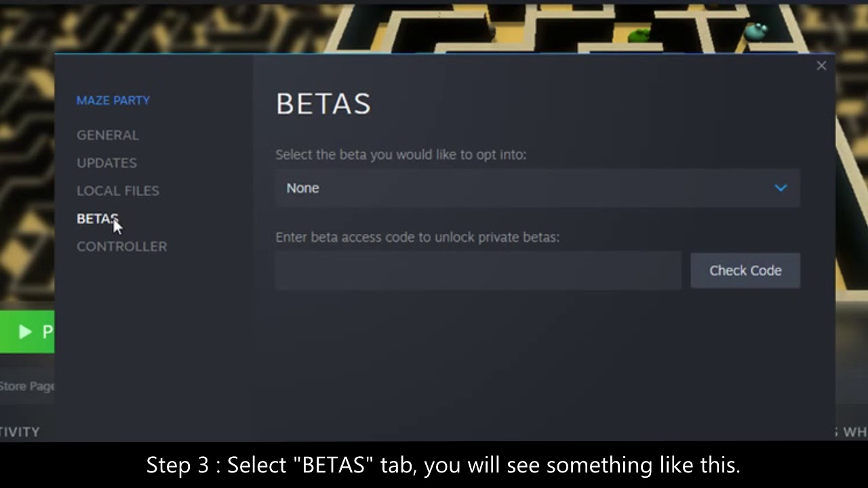
Task: Click the Check Code button
Action: [745, 270]
